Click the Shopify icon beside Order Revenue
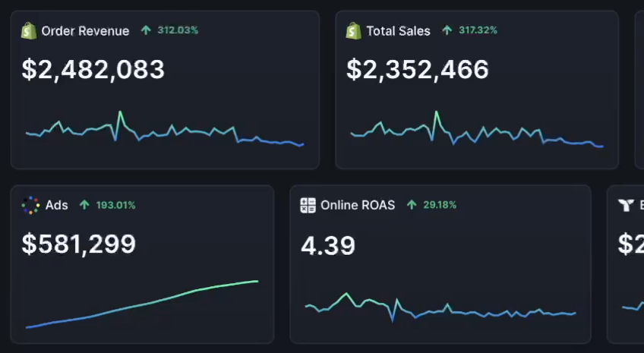 (29, 31)
